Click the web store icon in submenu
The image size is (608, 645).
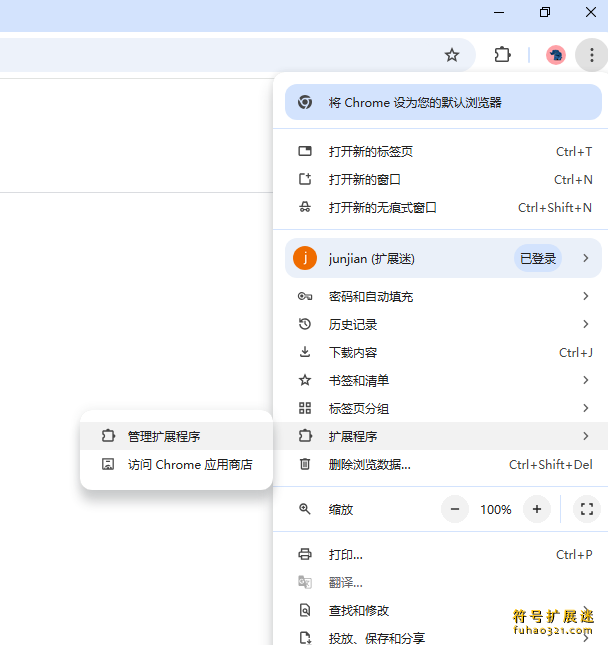[x=108, y=464]
